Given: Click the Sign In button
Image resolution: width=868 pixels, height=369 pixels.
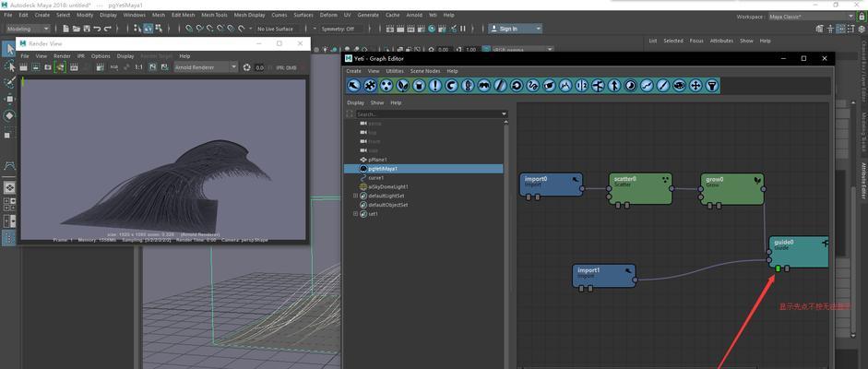Looking at the screenshot, I should [512, 29].
